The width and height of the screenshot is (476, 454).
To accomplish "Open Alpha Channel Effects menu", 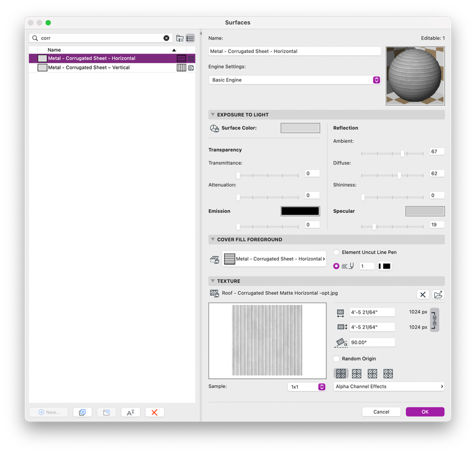I will (389, 387).
